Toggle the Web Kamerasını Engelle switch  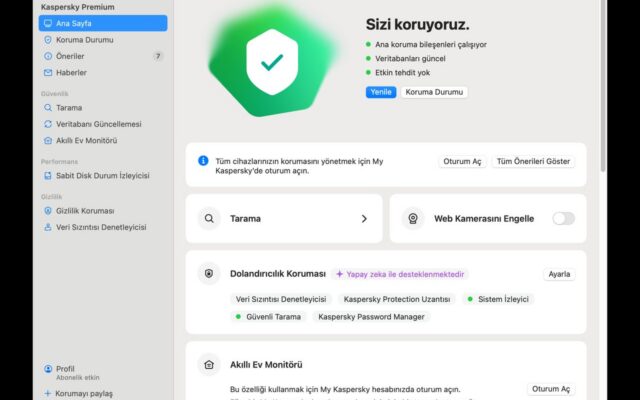(x=564, y=218)
